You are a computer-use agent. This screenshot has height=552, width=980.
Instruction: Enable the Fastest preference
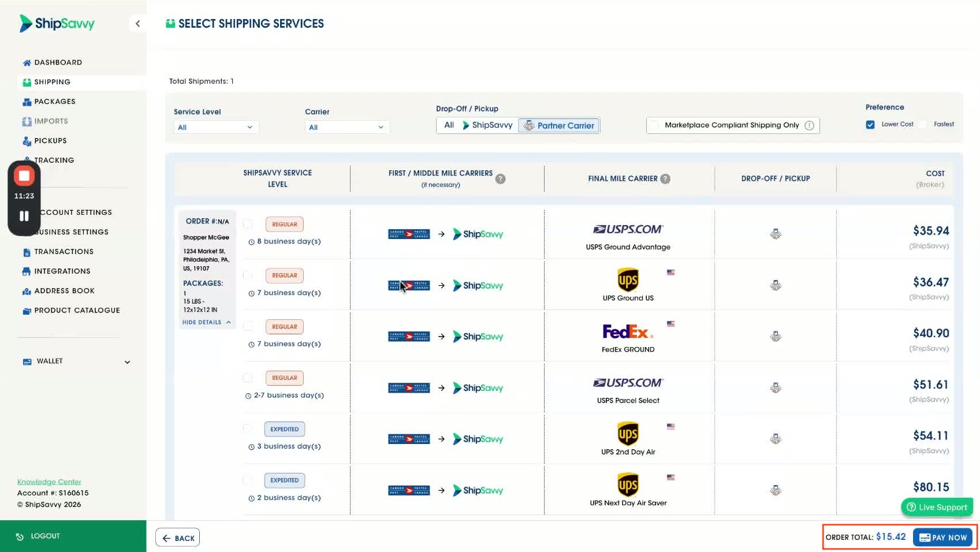923,124
